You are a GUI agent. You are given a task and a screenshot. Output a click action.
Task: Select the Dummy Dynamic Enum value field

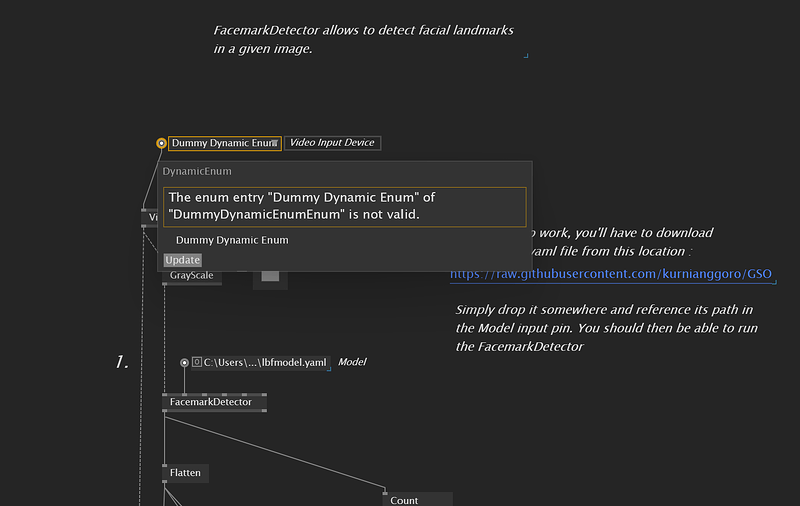coord(220,143)
